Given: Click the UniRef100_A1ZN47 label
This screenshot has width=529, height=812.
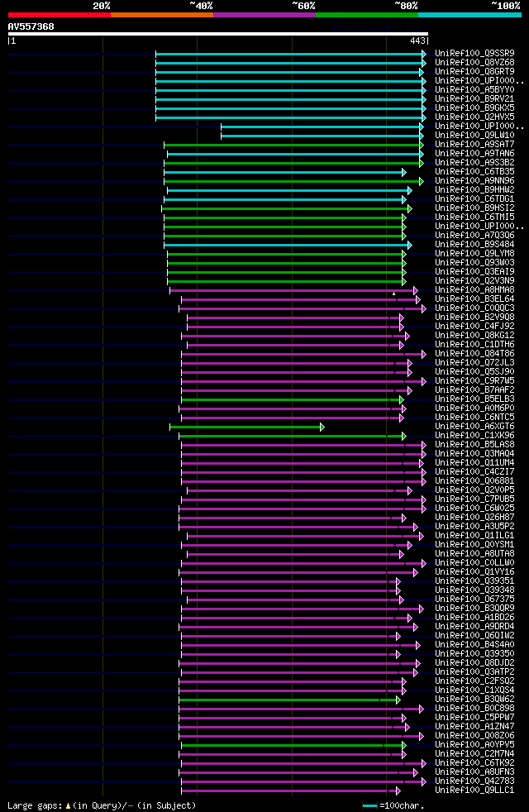Looking at the screenshot, I should pyautogui.click(x=474, y=727).
